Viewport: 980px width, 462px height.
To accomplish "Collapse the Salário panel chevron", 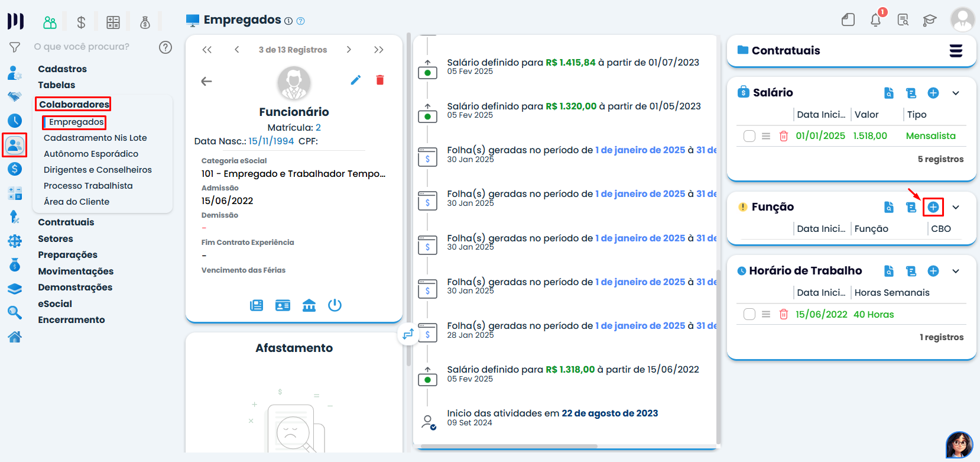I will (956, 93).
